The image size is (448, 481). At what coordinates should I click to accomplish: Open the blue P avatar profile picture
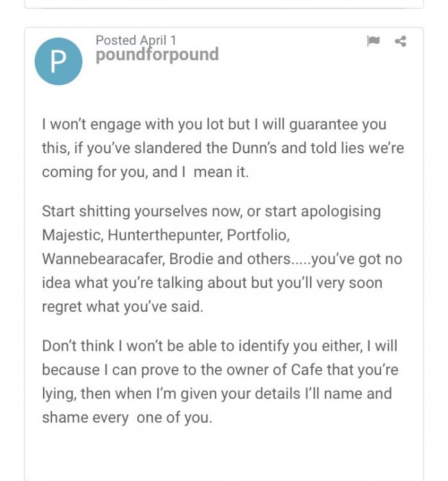[x=58, y=61]
